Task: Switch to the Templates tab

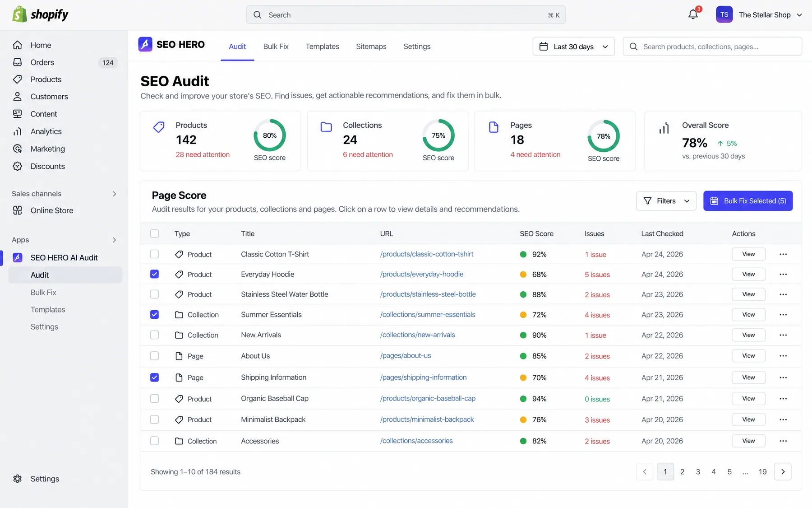Action: (x=322, y=47)
